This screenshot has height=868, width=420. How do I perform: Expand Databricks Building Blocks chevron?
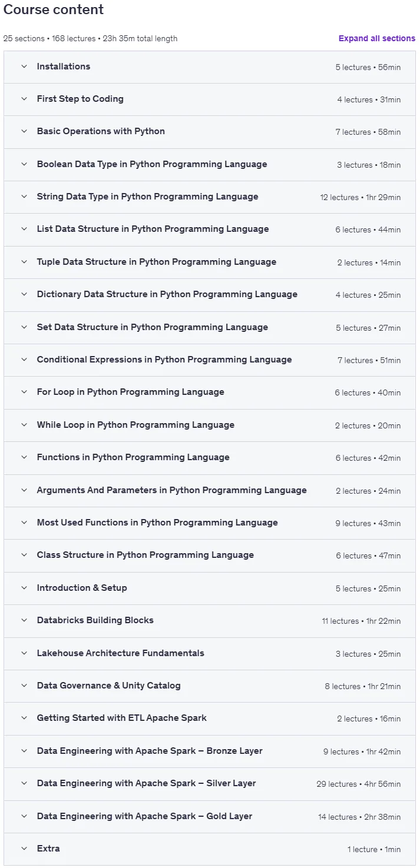(24, 620)
